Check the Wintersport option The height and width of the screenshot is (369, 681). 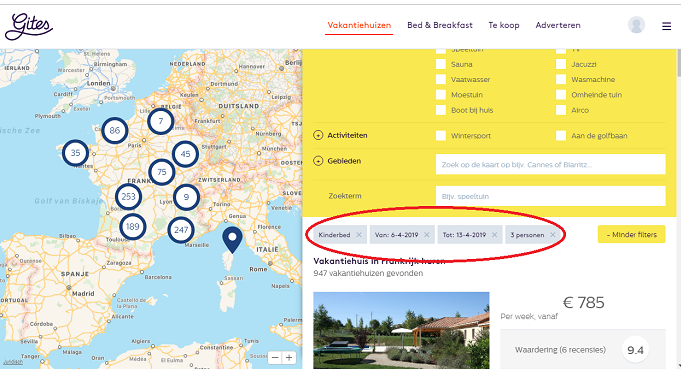point(441,135)
